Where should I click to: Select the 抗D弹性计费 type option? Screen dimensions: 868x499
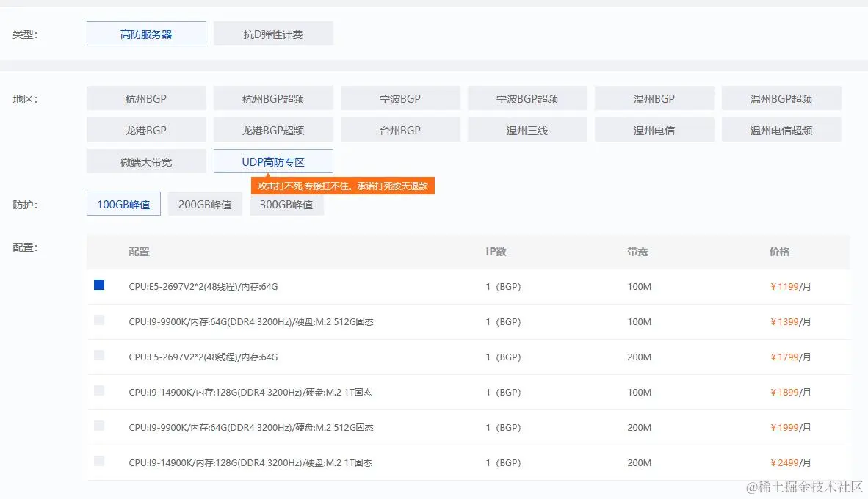click(273, 34)
